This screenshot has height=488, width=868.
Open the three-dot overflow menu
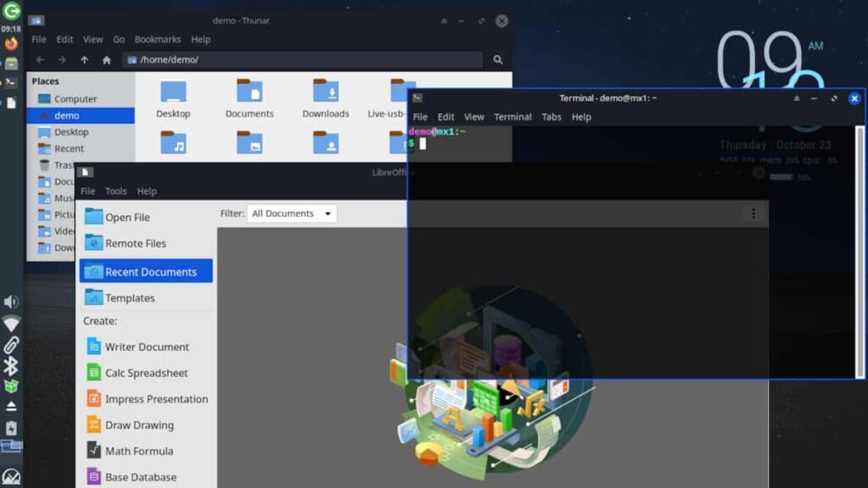(754, 213)
